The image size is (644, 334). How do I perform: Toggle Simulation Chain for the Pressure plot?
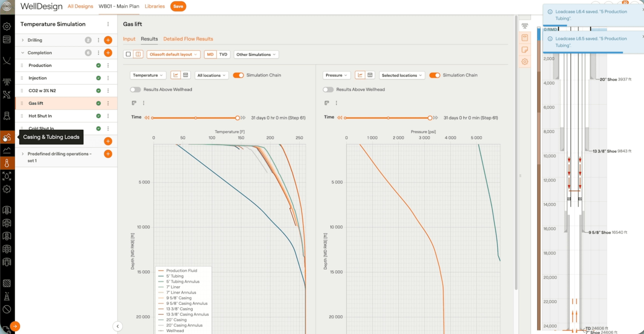click(434, 75)
